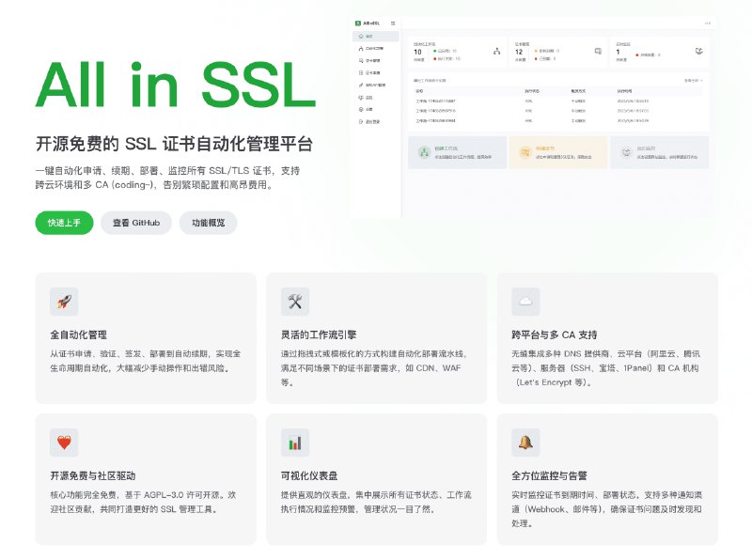Click the monitoring stat icon beside count 1
The width and height of the screenshot is (752, 560).
(697, 52)
